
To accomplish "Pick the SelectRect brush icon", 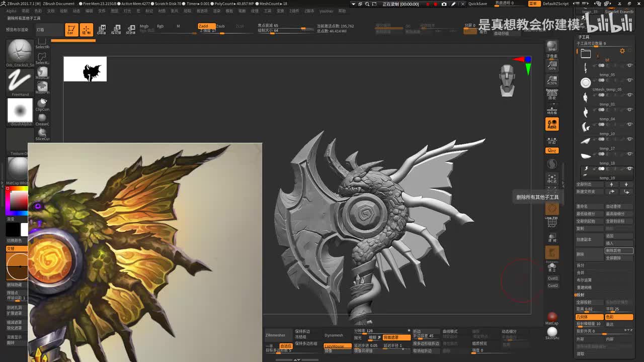I will pyautogui.click(x=42, y=43).
